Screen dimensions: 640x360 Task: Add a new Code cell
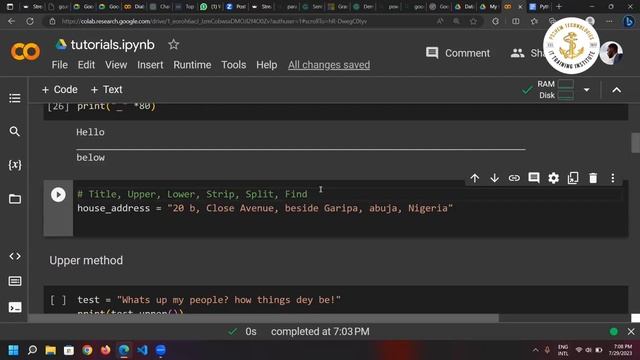(x=60, y=89)
